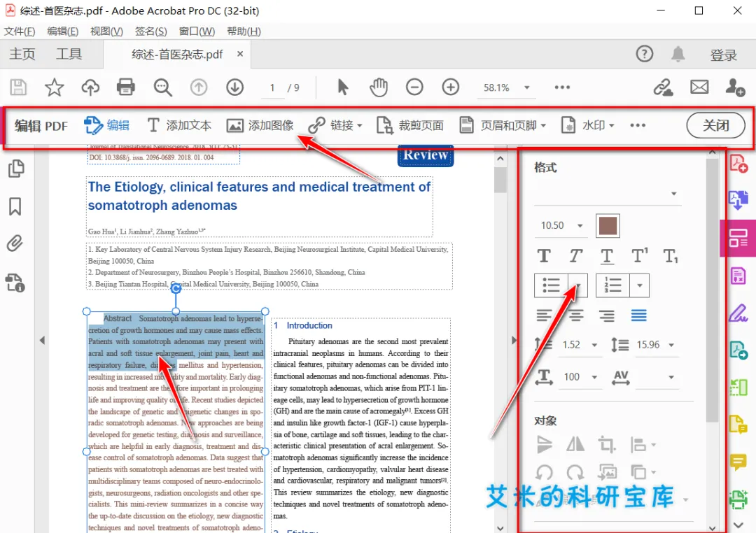Collapse right panel with arrow handle
Viewport: 756px width, 533px height.
(x=514, y=340)
